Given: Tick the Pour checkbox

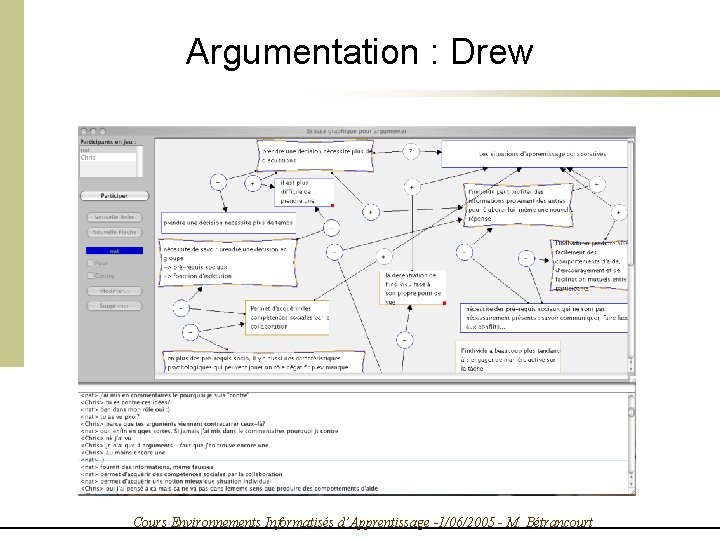Looking at the screenshot, I should [x=90, y=263].
